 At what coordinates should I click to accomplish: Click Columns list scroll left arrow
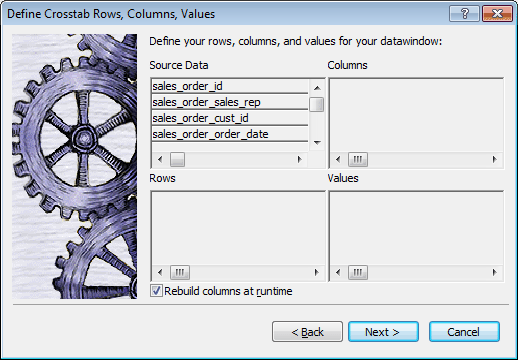tap(338, 159)
